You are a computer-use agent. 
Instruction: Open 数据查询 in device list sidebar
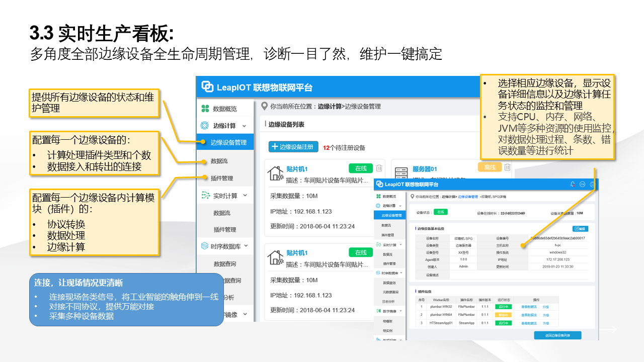click(225, 264)
